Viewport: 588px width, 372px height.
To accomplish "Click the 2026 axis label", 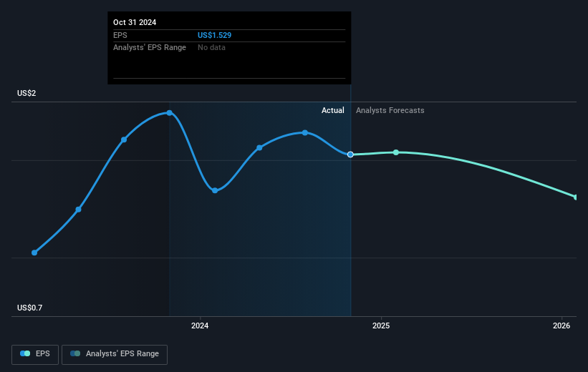I will [x=562, y=325].
